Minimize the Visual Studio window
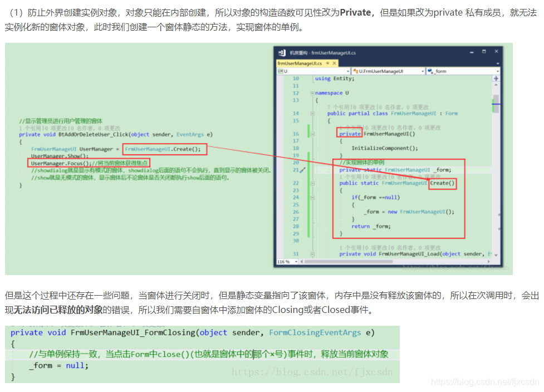 pyautogui.click(x=472, y=52)
